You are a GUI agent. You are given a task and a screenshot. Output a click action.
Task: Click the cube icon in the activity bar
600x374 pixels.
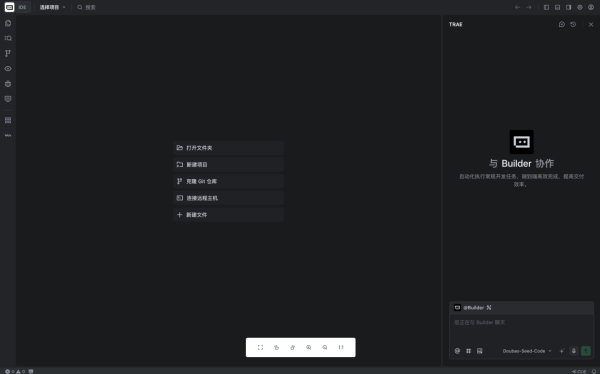point(8,84)
